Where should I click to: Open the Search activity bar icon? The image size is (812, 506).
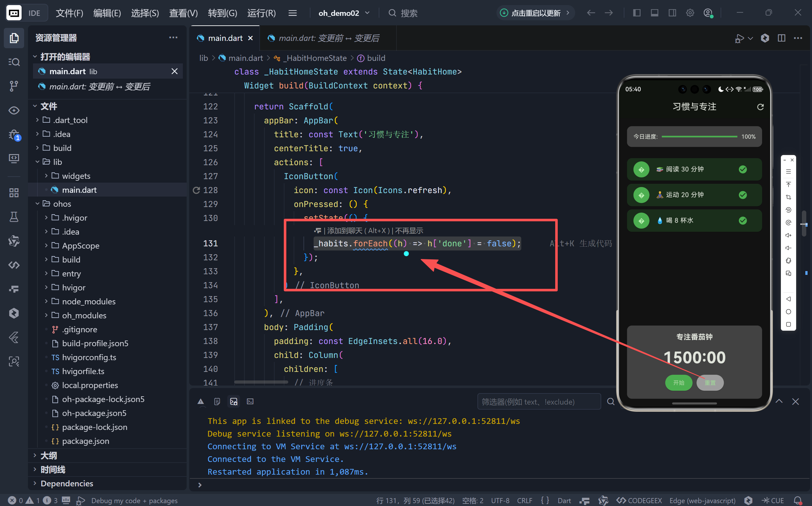pyautogui.click(x=14, y=62)
